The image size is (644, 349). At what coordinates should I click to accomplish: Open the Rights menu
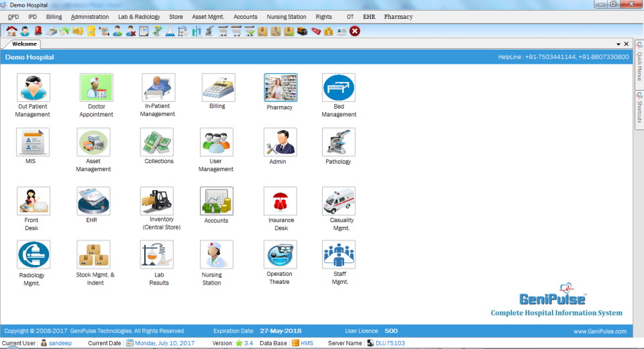(x=323, y=17)
